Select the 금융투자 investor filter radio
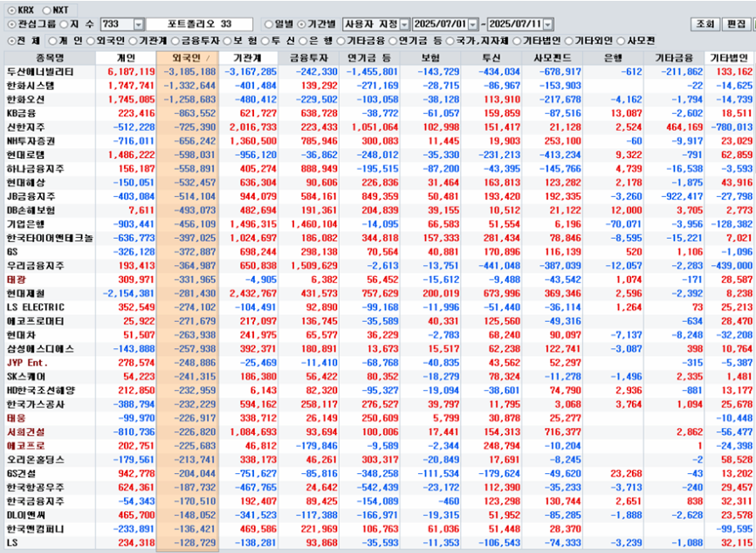The width and height of the screenshot is (756, 553). click(175, 40)
